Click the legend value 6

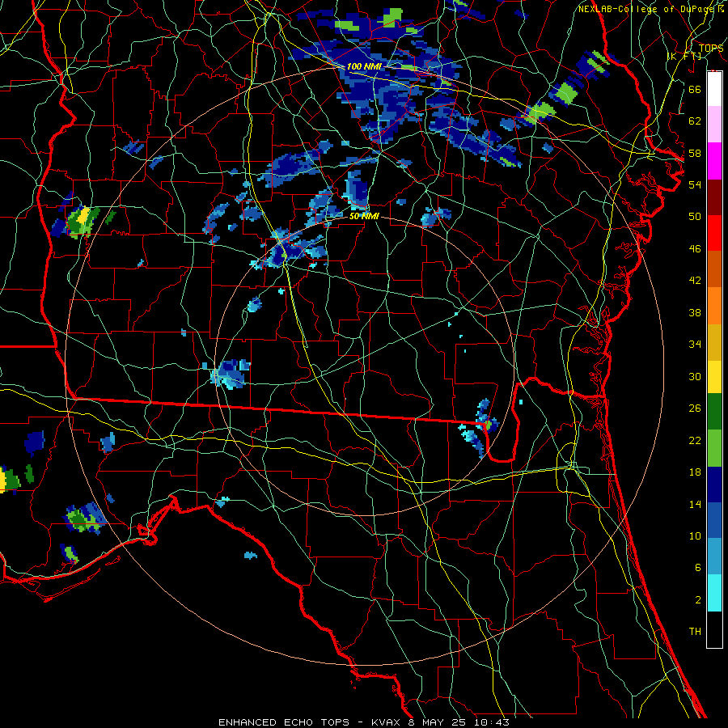click(x=697, y=568)
